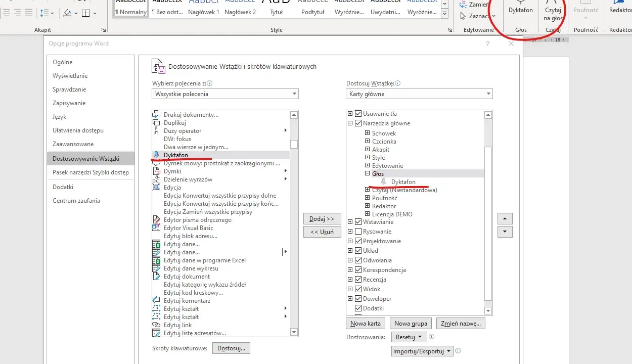Click the Edytuj link chain icon
This screenshot has height=364, width=632.
(156, 325)
